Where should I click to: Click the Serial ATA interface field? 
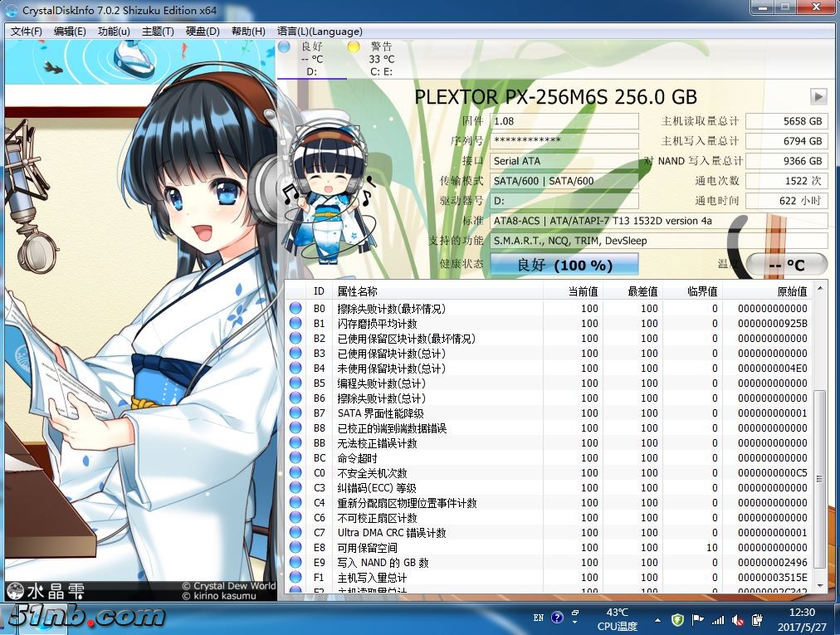[564, 161]
